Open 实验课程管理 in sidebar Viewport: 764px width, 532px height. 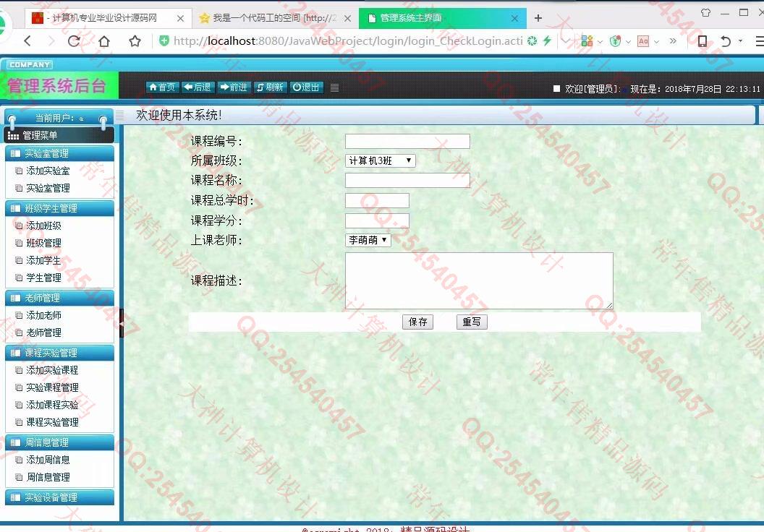(x=52, y=388)
